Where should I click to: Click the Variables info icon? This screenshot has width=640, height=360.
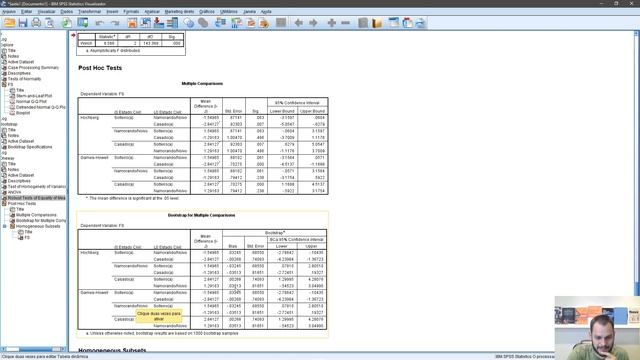(x=172, y=23)
